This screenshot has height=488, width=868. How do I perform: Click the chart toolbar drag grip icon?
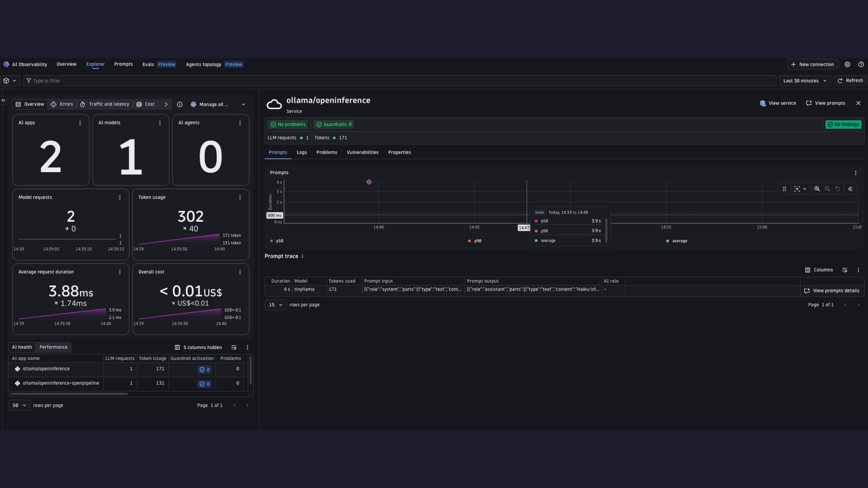pyautogui.click(x=784, y=189)
